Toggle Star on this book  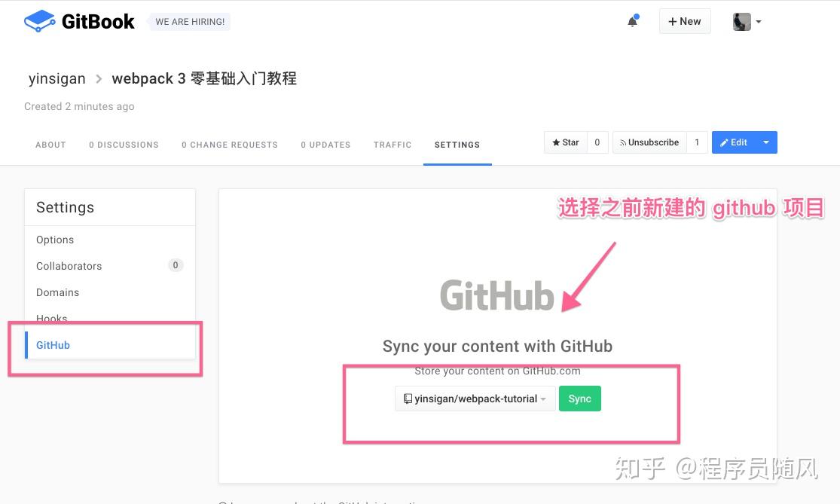[566, 142]
